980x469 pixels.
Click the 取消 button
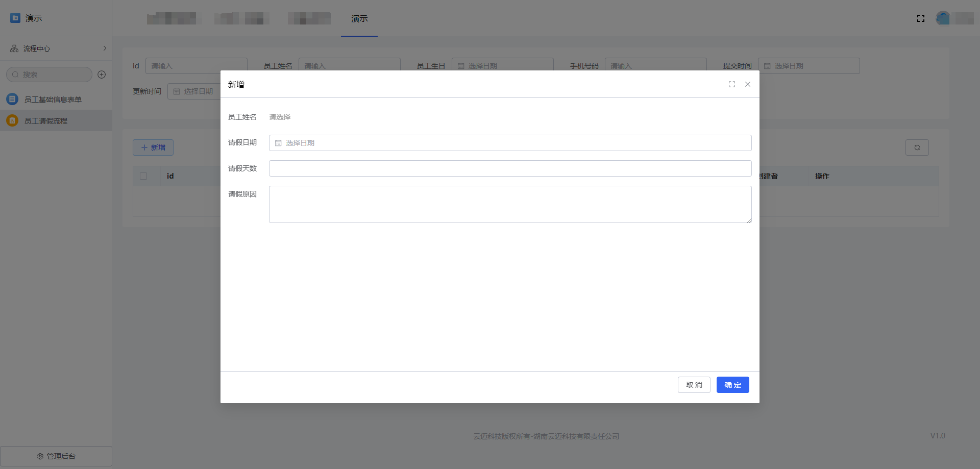(694, 385)
